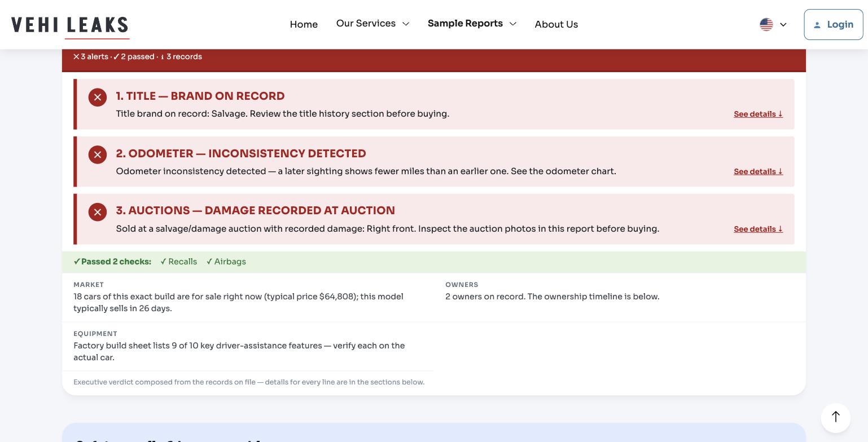
Task: Expand the Our Services chevron
Action: (x=406, y=24)
